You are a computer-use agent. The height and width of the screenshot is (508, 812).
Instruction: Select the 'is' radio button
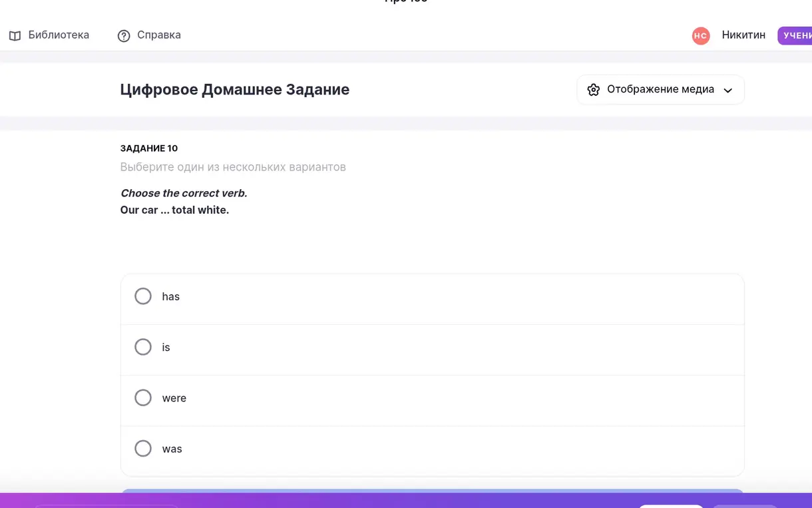point(143,347)
